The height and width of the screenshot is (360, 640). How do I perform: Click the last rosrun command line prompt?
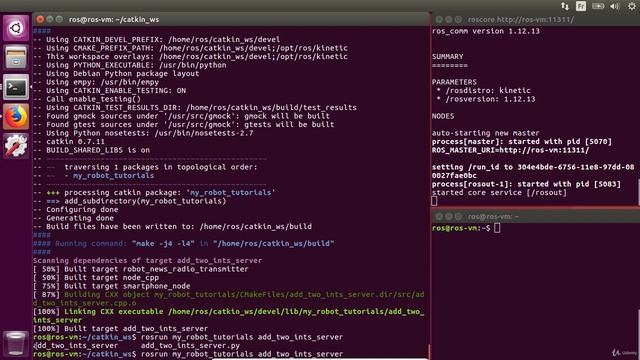(188, 354)
